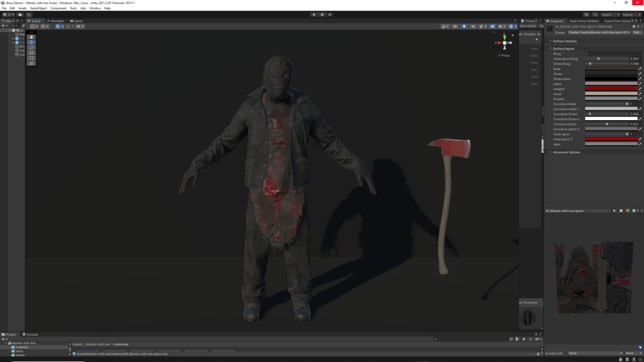644x362 pixels.
Task: Select the Hand view tool
Action: click(31, 36)
